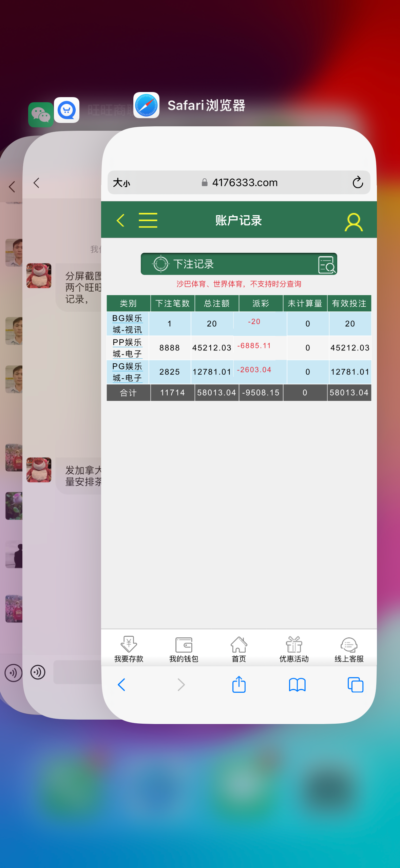Open the BG娱乐城-视讯 category link

(127, 324)
